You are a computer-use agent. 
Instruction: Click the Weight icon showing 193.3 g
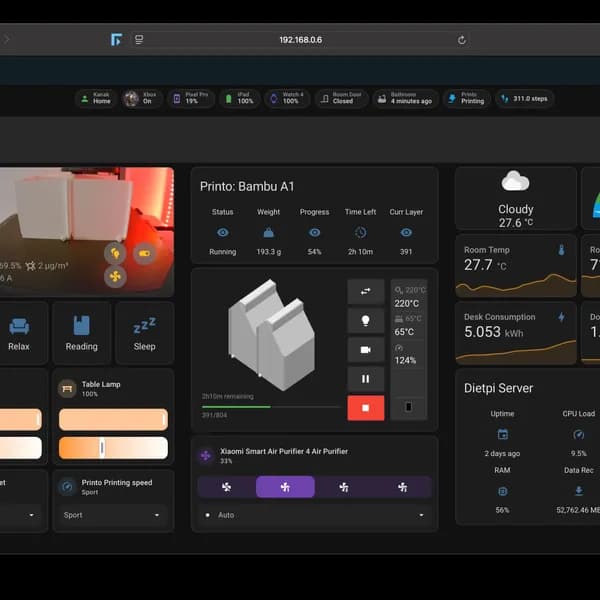pyautogui.click(x=269, y=232)
